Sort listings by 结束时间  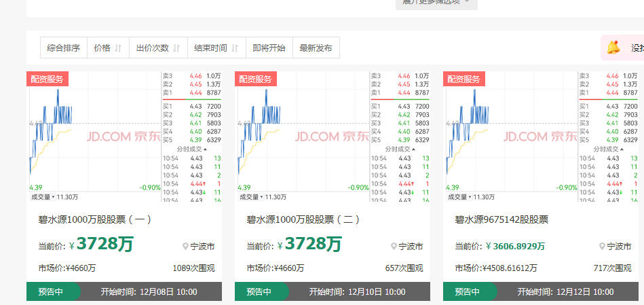(216, 48)
